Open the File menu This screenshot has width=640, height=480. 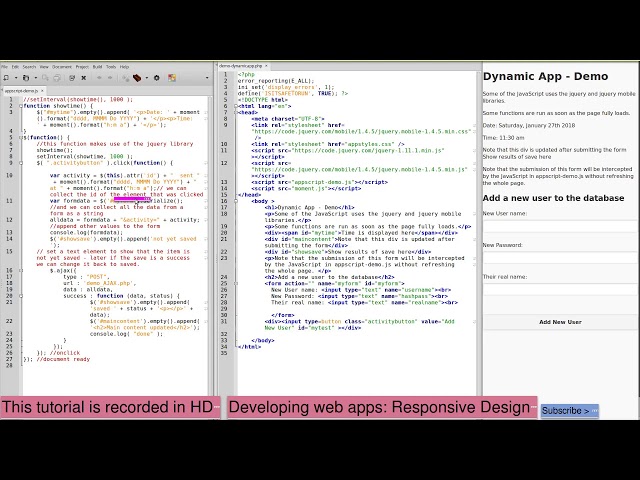click(x=4, y=67)
